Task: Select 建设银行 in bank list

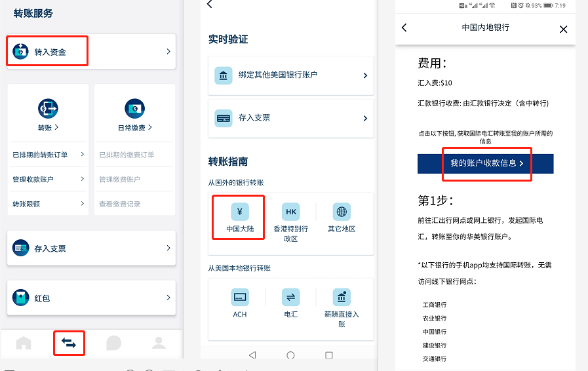Action: pyautogui.click(x=434, y=345)
